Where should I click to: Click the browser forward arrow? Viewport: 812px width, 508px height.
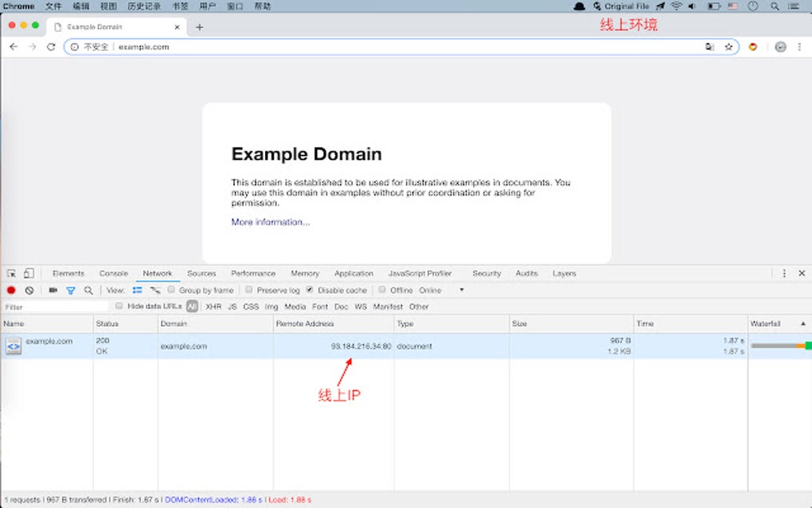(x=33, y=47)
